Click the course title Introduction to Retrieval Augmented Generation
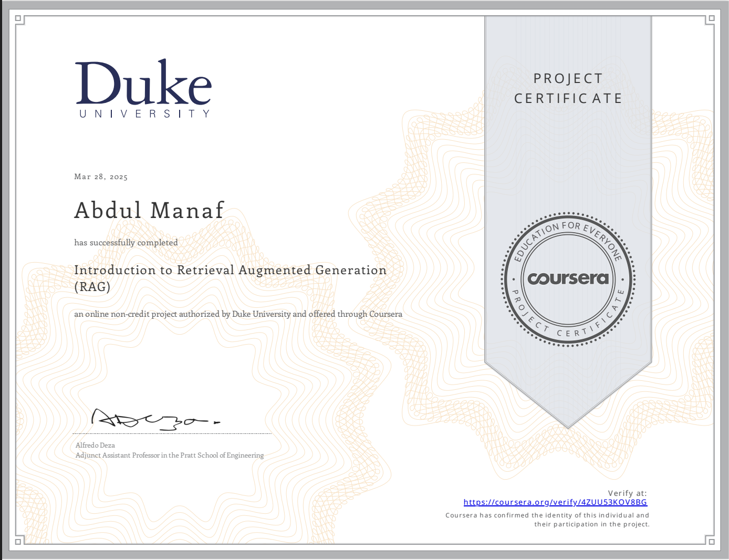 pyautogui.click(x=230, y=278)
